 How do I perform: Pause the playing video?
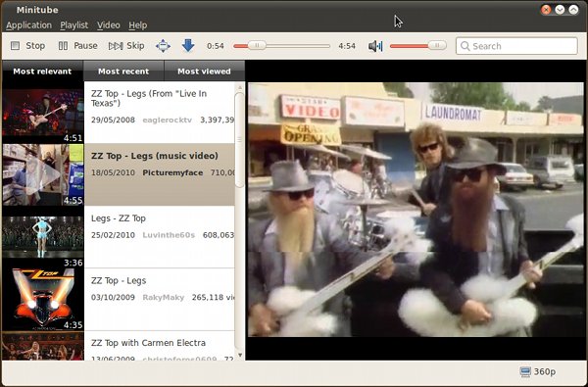78,46
